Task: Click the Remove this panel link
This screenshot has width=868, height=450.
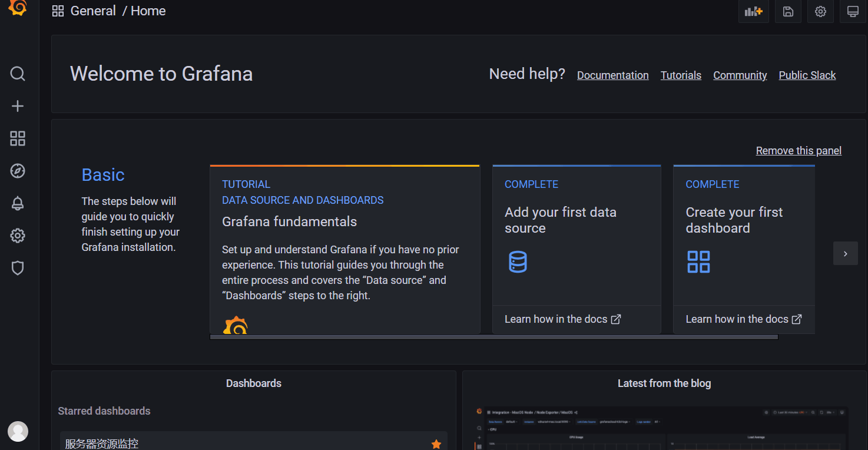Action: coord(799,151)
